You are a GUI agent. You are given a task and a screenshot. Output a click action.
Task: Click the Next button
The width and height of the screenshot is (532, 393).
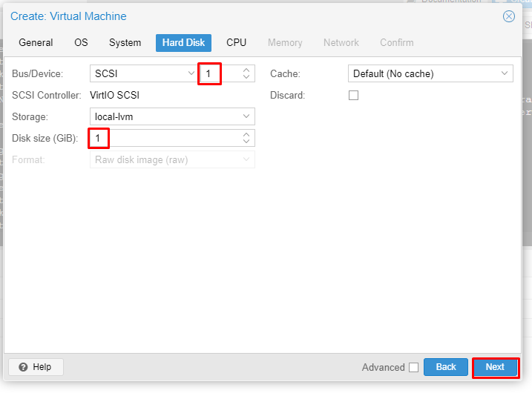click(495, 367)
